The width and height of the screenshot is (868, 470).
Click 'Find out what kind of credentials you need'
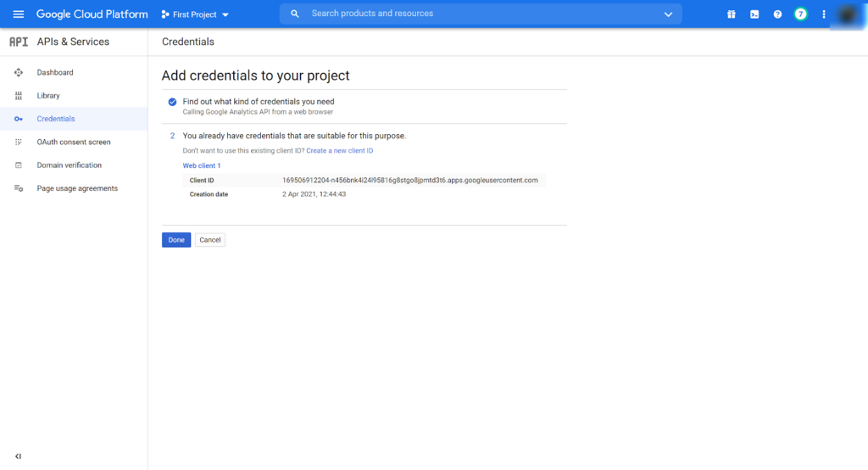click(x=259, y=102)
